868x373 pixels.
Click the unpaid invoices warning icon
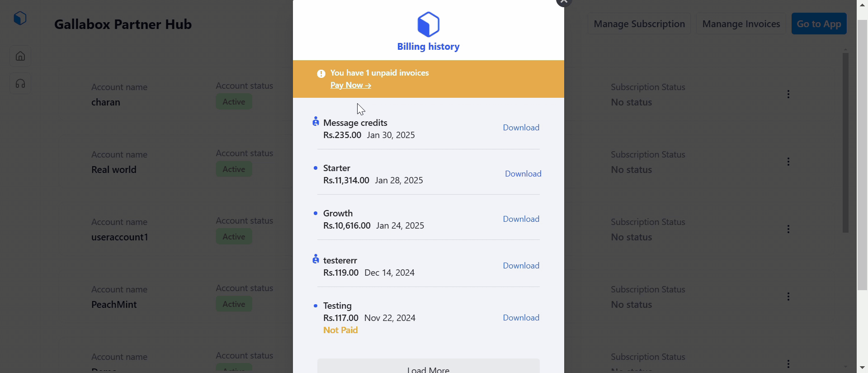tap(321, 74)
